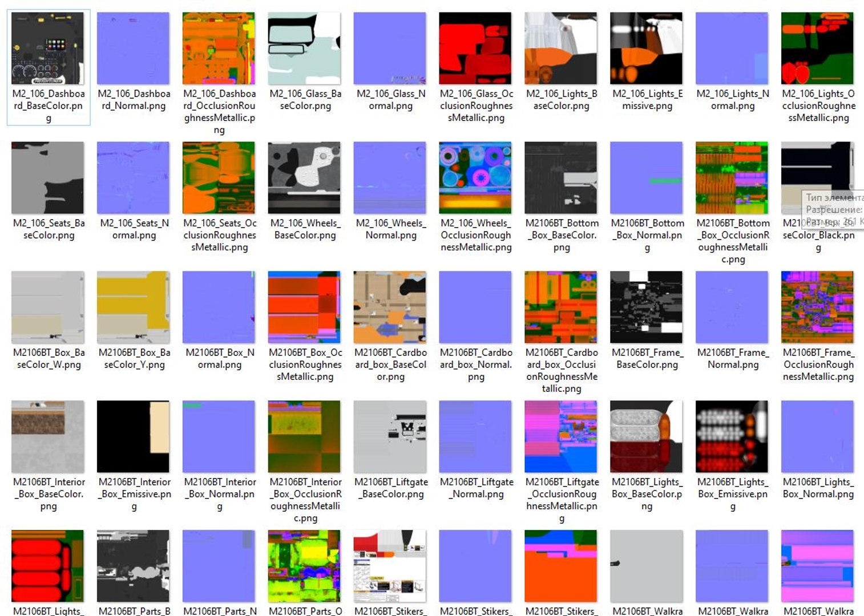
Task: Select M2_106_Seats_OcclusionRoughnessMetallic.png thumbnail
Action: pyautogui.click(x=219, y=178)
